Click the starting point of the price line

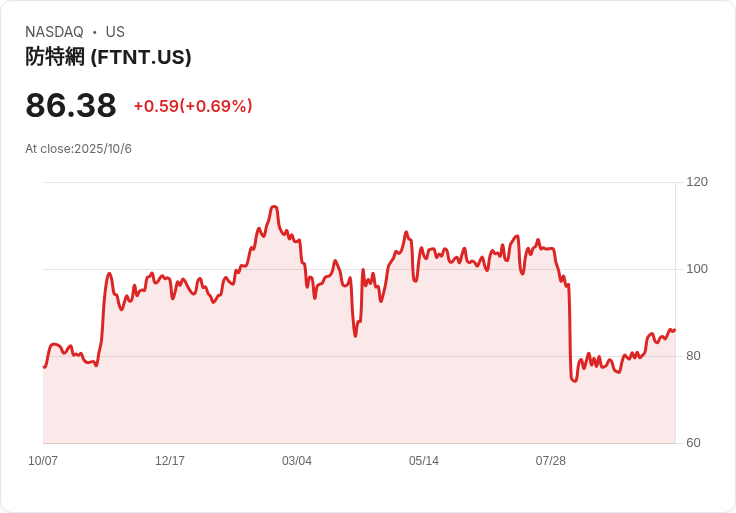click(44, 367)
